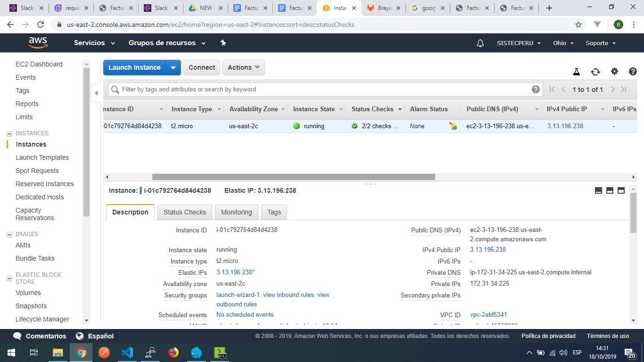Screen dimensions: 644x362
Task: Open the settings gear icon
Action: pos(614,72)
